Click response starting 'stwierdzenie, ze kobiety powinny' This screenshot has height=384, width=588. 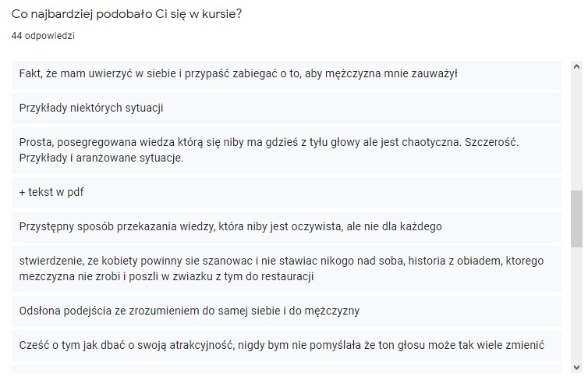click(x=286, y=268)
